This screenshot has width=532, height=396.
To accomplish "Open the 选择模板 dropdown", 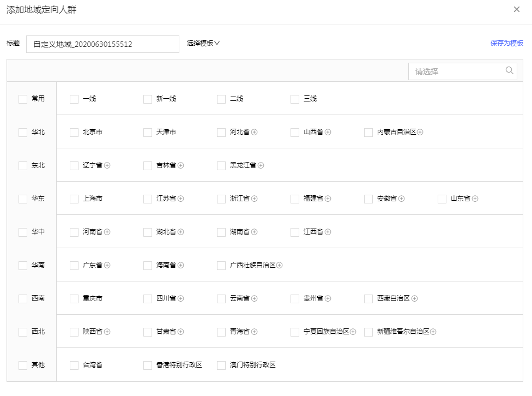I will click(x=203, y=43).
